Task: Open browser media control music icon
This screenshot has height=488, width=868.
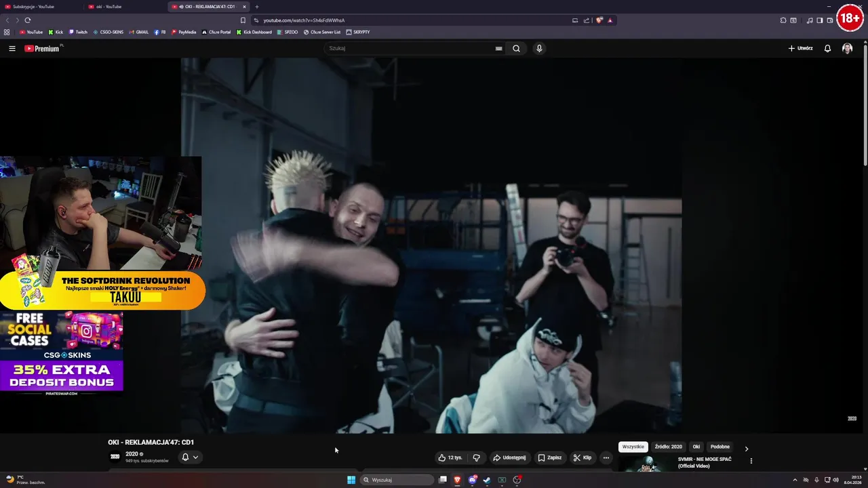Action: click(x=810, y=20)
